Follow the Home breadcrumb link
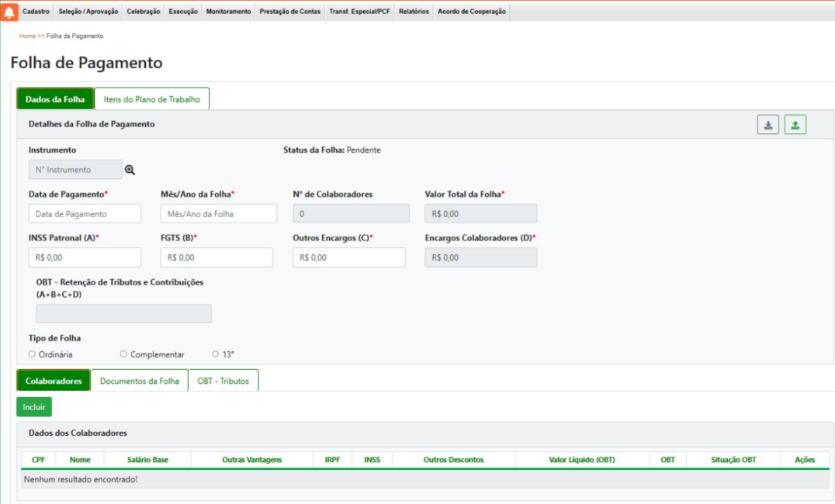Image resolution: width=835 pixels, height=504 pixels. (x=27, y=36)
